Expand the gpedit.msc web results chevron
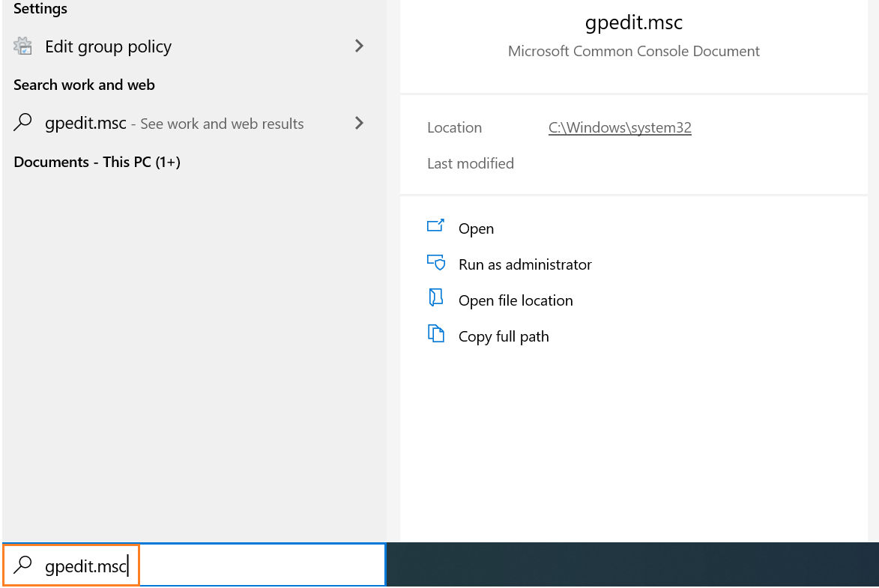Screen dimensions: 879x588 coord(360,124)
